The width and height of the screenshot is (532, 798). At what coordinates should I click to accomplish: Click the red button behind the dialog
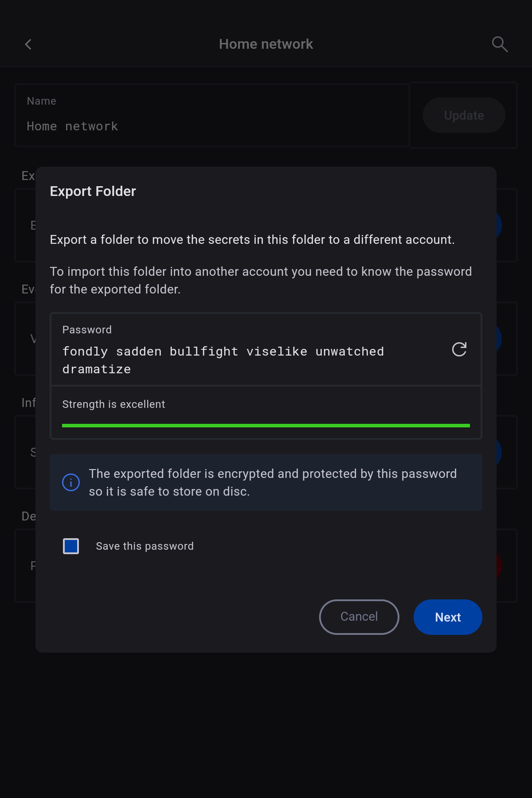click(x=499, y=566)
